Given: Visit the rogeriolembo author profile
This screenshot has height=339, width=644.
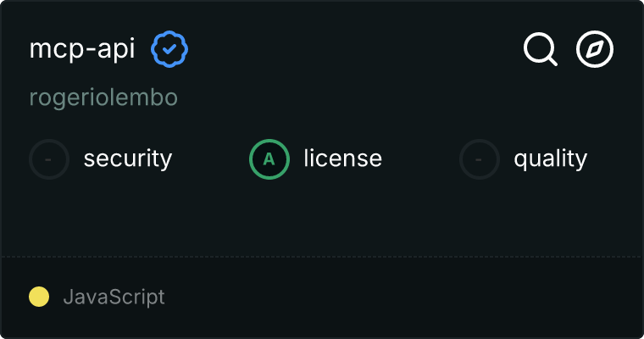Looking at the screenshot, I should click(x=103, y=97).
